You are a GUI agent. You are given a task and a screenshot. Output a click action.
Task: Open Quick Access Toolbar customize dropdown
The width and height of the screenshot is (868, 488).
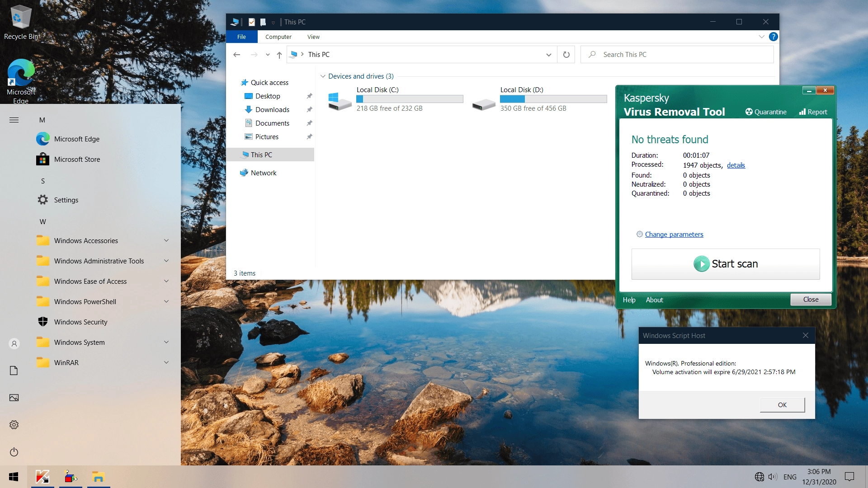click(273, 22)
